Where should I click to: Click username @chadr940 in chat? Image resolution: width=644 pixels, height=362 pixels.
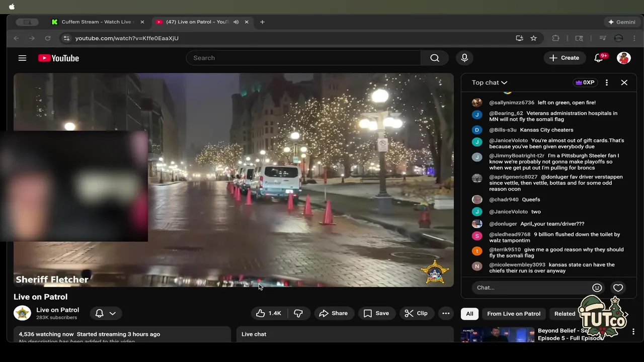[504, 200]
